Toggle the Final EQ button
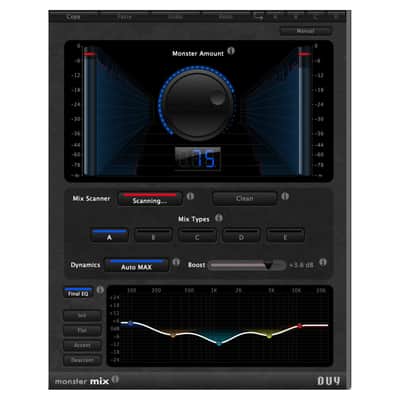400x400 pixels. click(78, 292)
